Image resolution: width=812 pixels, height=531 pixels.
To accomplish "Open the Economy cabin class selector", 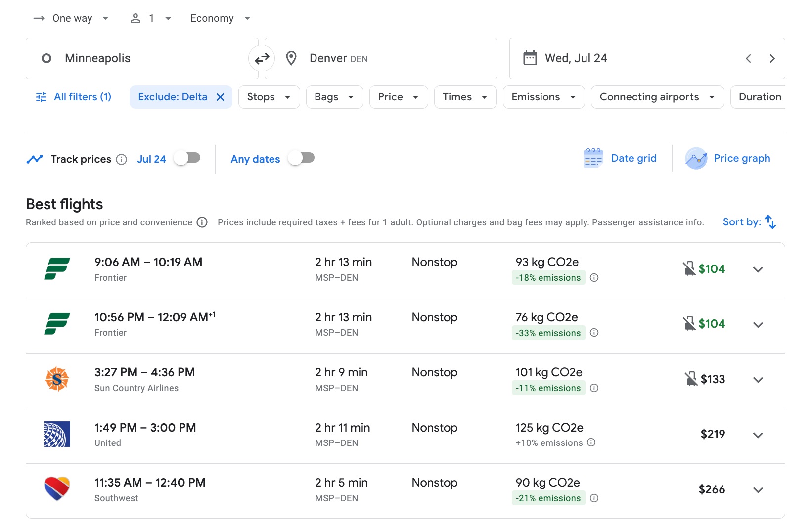I will pyautogui.click(x=220, y=18).
